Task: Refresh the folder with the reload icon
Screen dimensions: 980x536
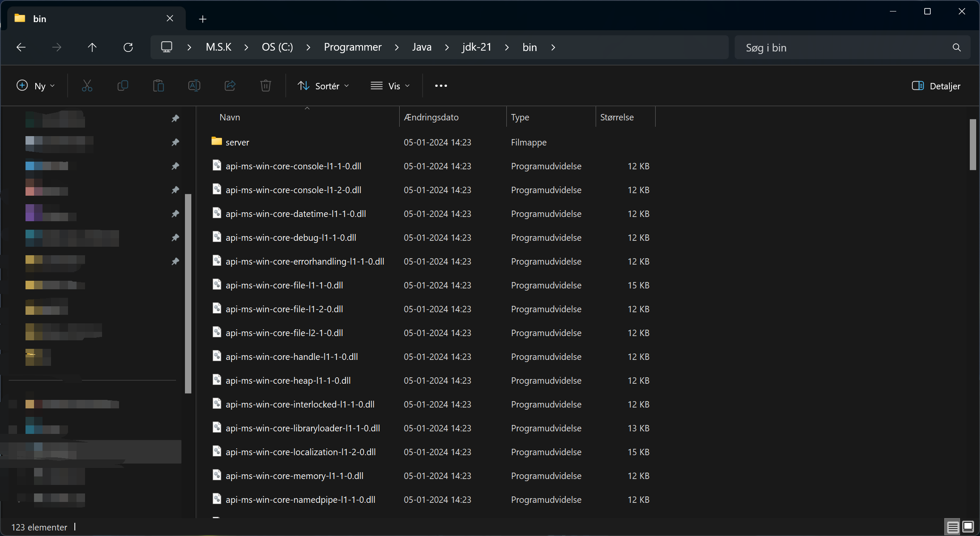Action: point(128,47)
